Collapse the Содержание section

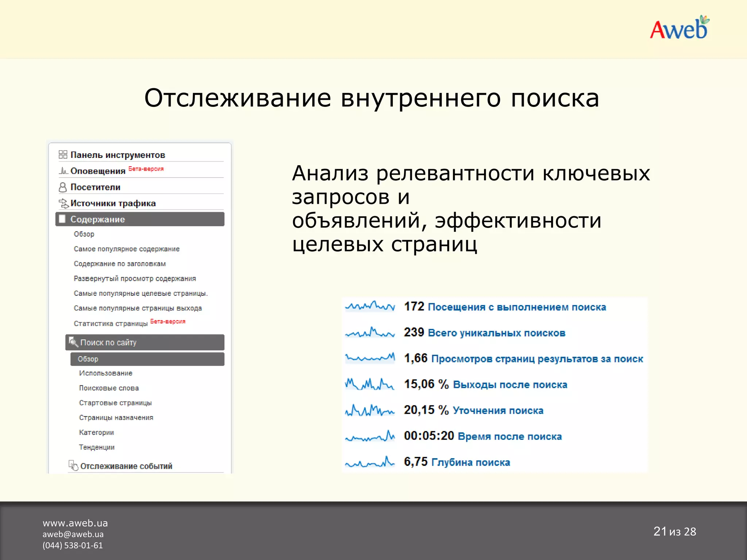coord(140,219)
